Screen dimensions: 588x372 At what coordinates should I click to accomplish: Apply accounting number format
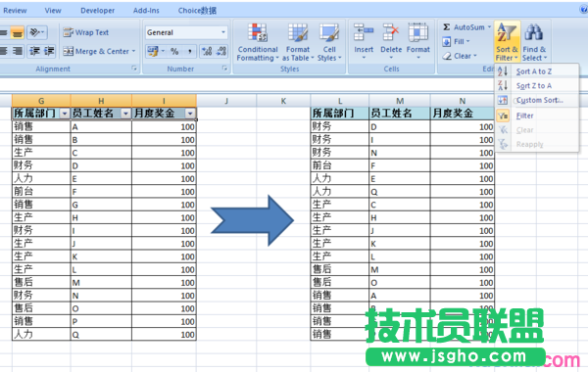pos(153,51)
